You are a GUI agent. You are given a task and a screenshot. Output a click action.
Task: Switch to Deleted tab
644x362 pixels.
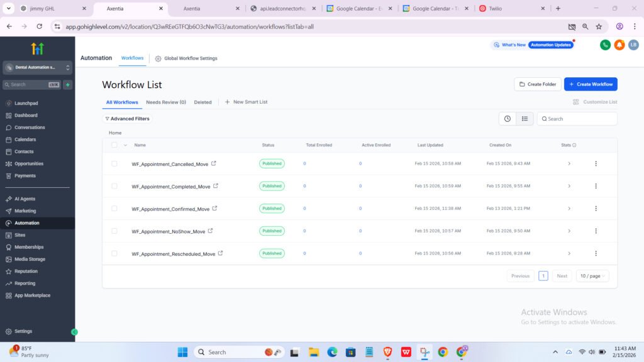[x=203, y=102]
